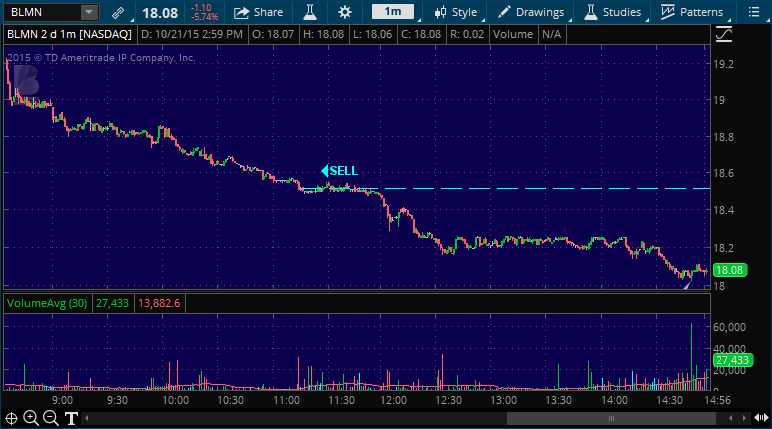772x429 pixels.
Task: Select the 1m timeframe button
Action: (x=393, y=12)
